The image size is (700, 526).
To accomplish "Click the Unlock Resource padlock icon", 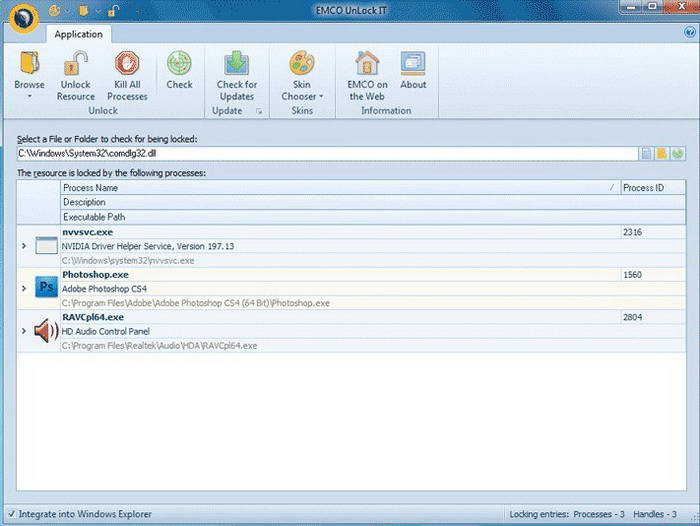I will coord(75,63).
